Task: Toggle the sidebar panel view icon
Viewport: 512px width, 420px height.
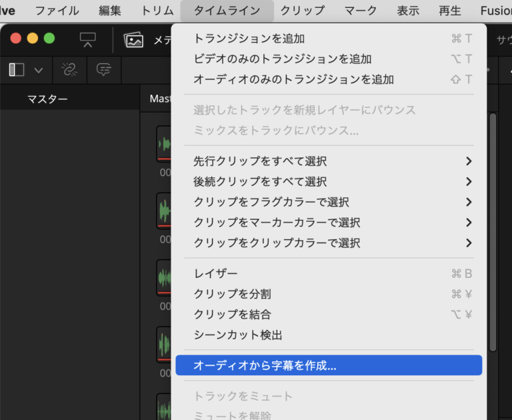Action: 17,70
